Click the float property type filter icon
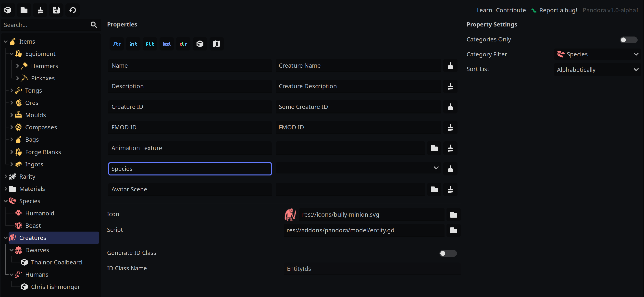644x297 pixels. (149, 44)
